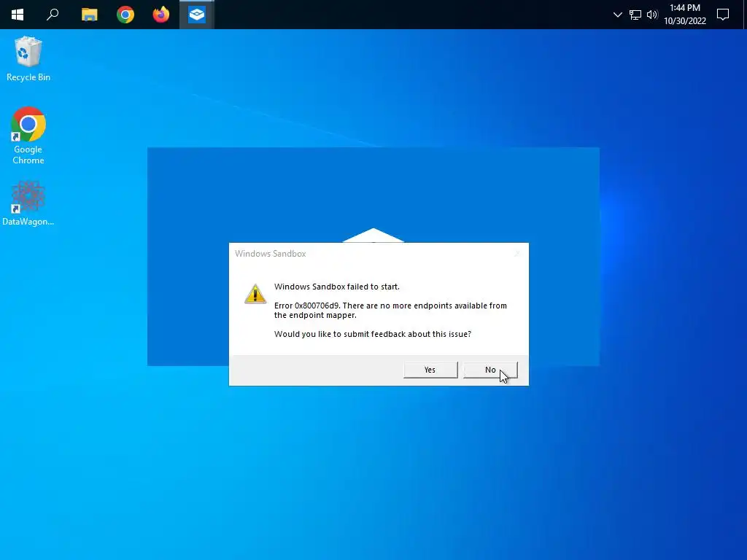This screenshot has width=747, height=560.
Task: Open the Windows Start menu
Action: [x=18, y=15]
